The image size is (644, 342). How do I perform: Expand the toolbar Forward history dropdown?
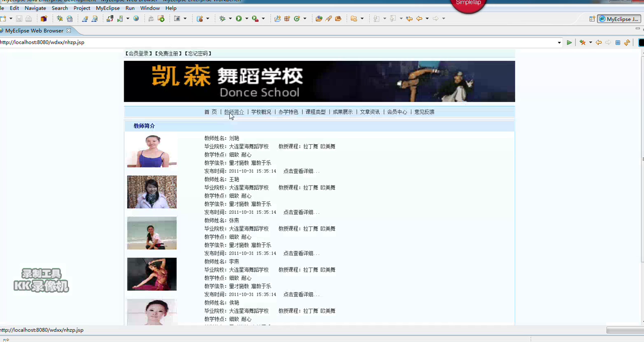pos(443,19)
